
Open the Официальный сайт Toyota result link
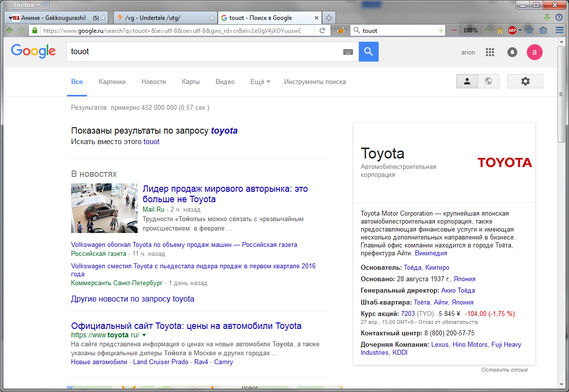tap(186, 326)
